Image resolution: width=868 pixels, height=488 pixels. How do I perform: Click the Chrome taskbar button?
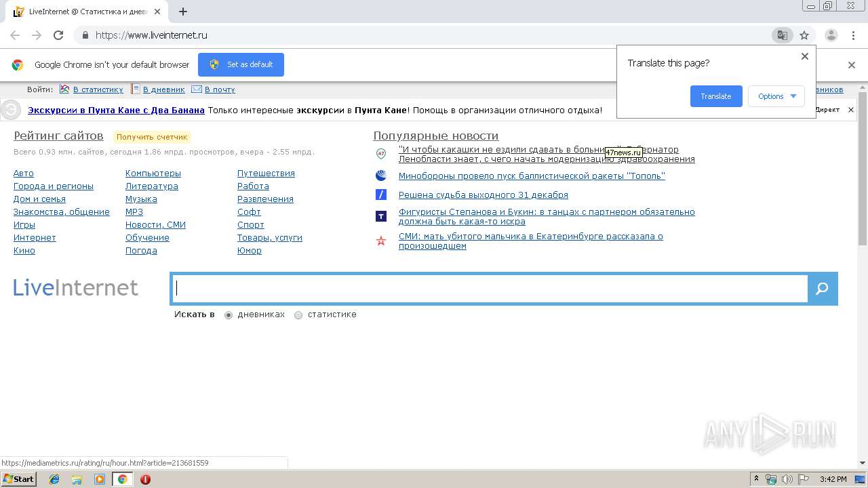point(122,479)
